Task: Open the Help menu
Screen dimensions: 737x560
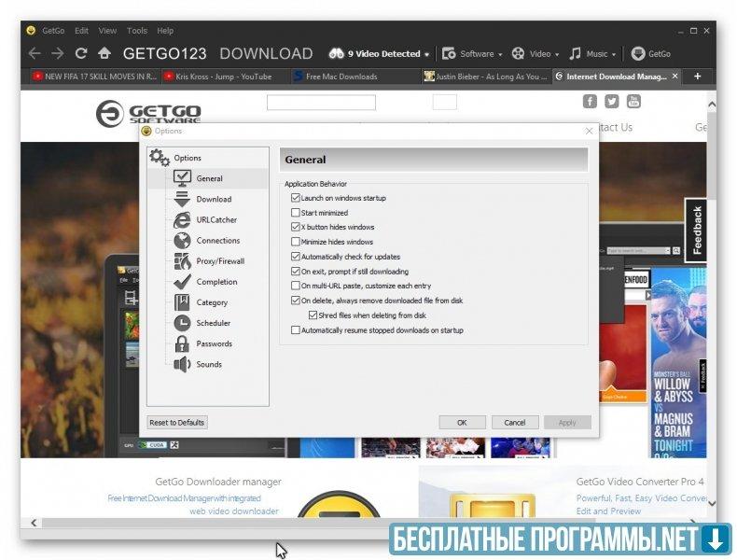Action: [165, 31]
